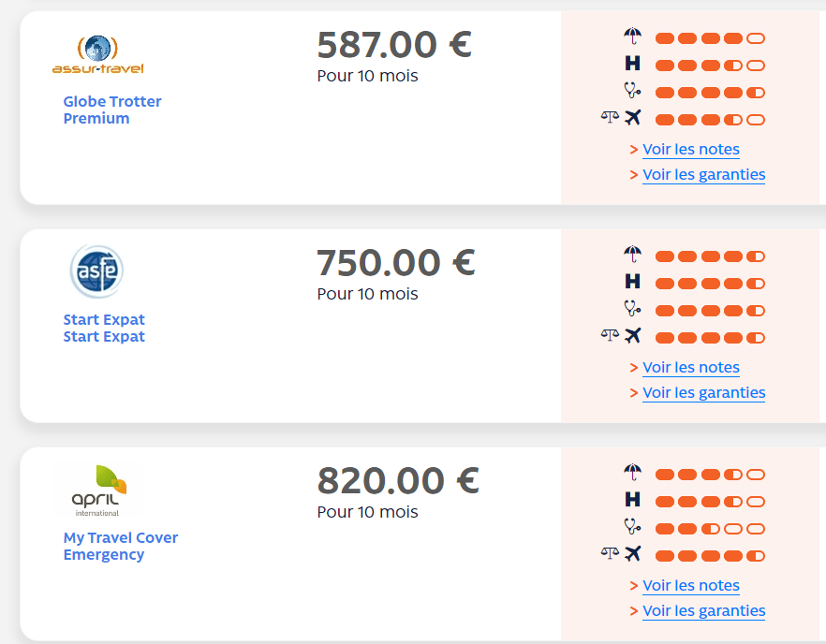Click the 587.00 € price

[394, 45]
